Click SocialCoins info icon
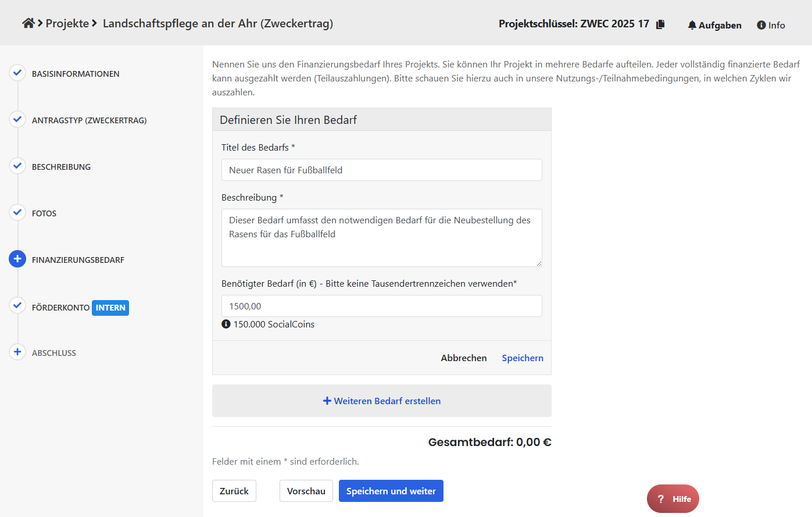Viewport: 812px width, 517px height. tap(226, 324)
